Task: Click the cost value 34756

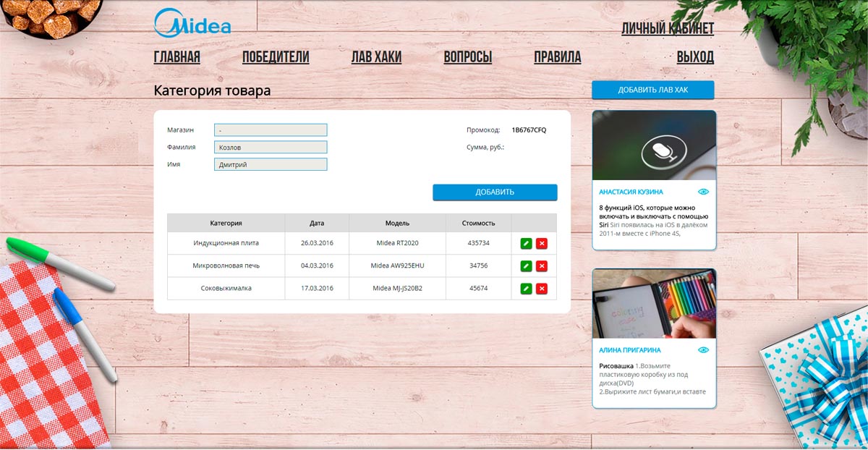Action: tap(479, 266)
